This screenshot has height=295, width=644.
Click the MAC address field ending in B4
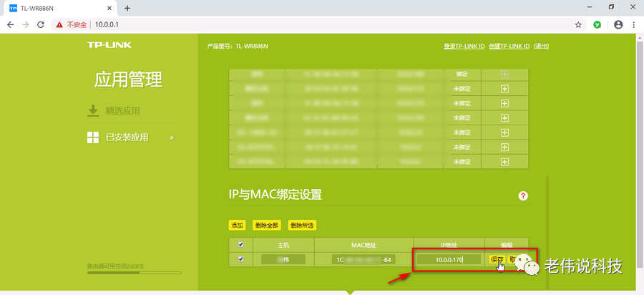pos(364,260)
